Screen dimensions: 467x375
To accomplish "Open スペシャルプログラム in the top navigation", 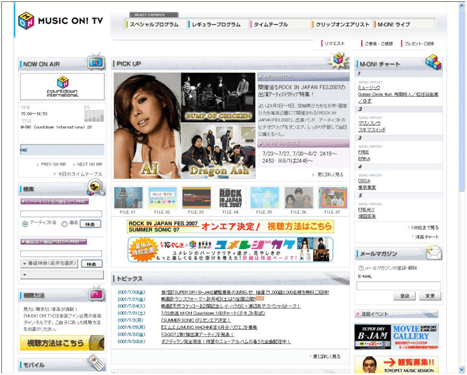I will pos(154,24).
